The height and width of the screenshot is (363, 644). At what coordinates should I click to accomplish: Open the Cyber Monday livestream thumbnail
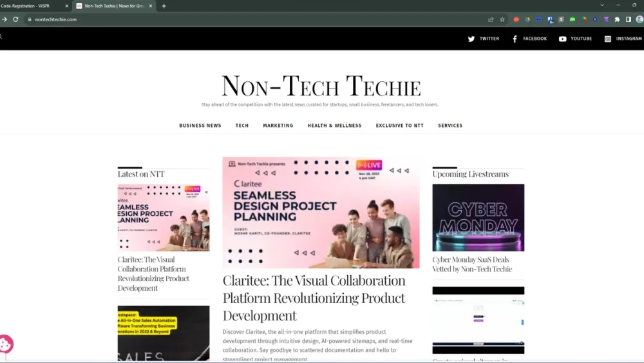tap(478, 217)
